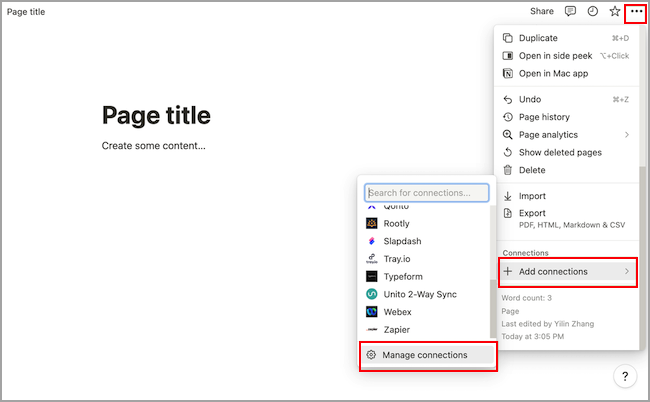Choose Undo in the page menu
This screenshot has width=650, height=402.
click(566, 99)
